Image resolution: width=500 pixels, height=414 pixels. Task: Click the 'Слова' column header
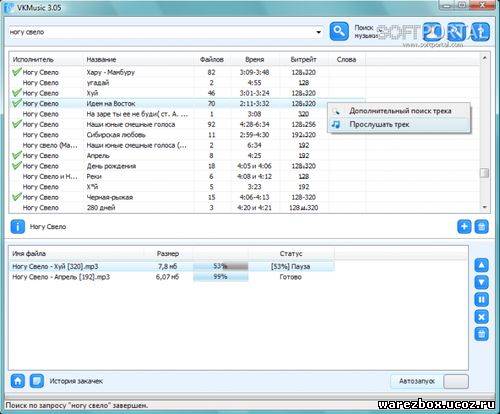(346, 60)
